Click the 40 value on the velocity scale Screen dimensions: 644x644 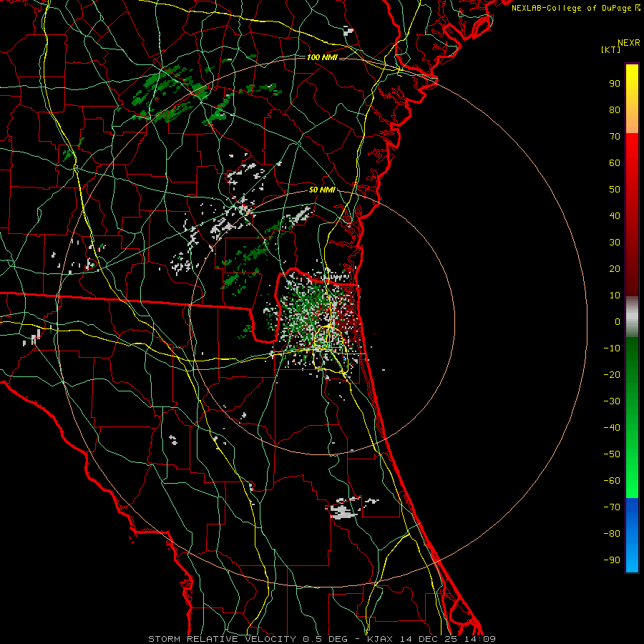[615, 215]
